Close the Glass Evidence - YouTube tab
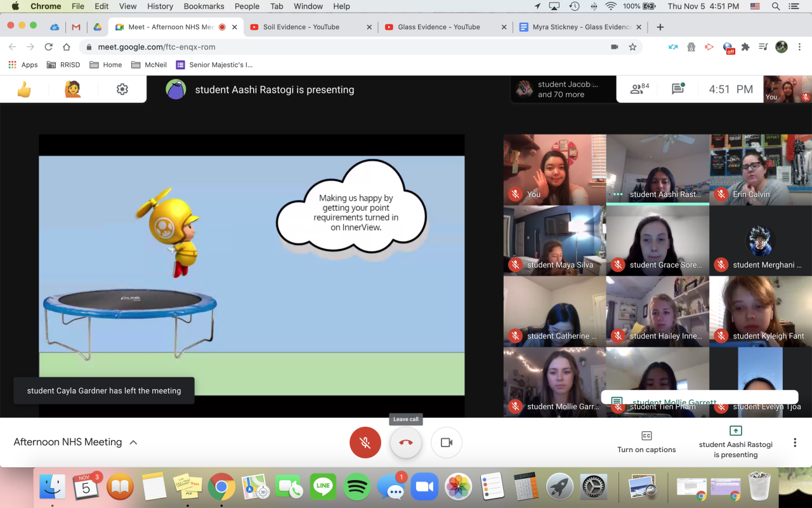The image size is (812, 508). pyautogui.click(x=504, y=27)
